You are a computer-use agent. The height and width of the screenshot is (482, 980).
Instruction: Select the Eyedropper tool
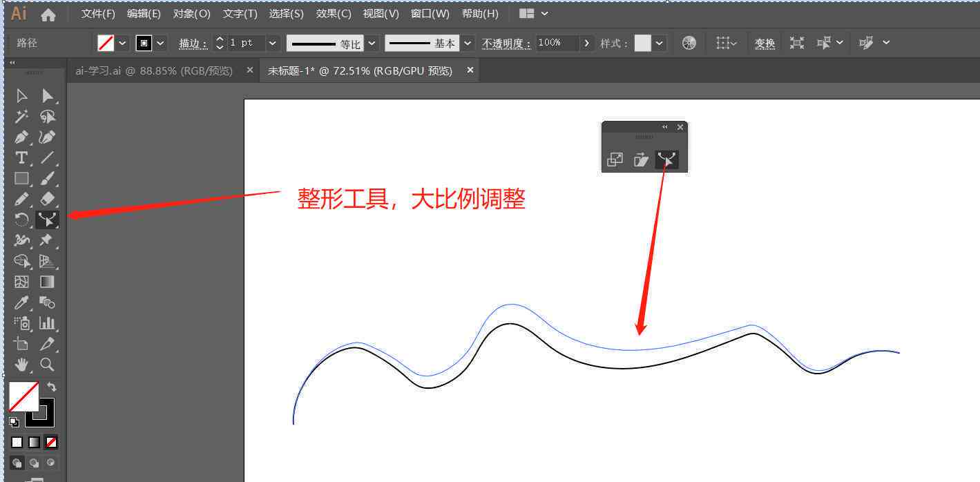click(21, 302)
